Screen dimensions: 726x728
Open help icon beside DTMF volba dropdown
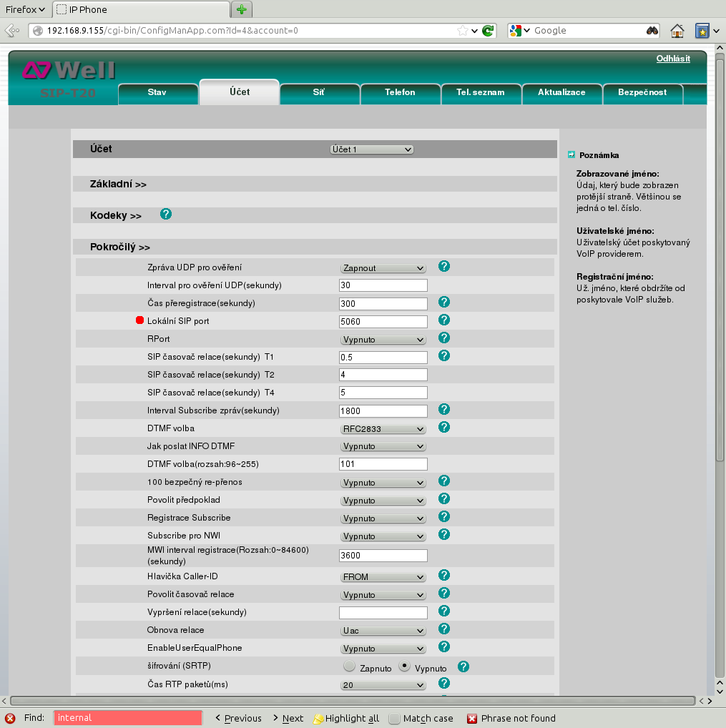point(443,428)
